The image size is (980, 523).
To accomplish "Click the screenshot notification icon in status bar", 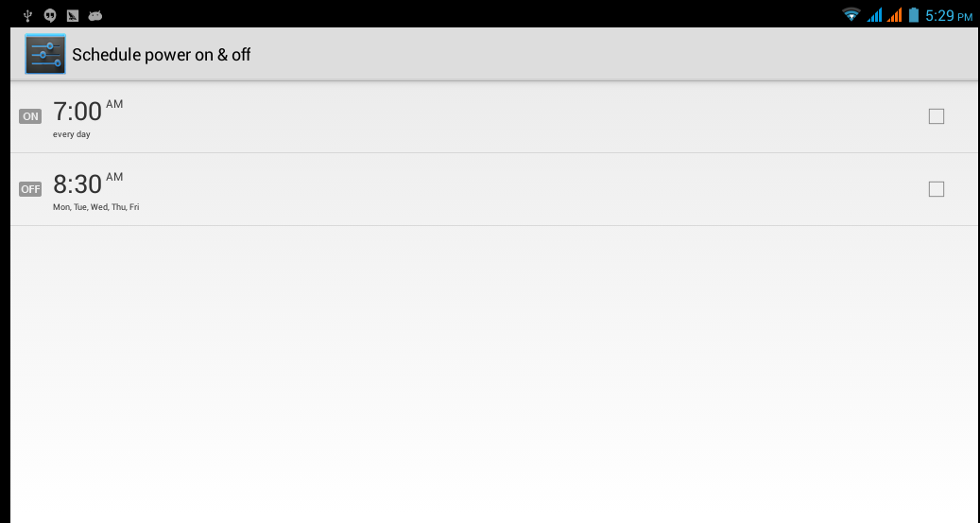I will (73, 16).
